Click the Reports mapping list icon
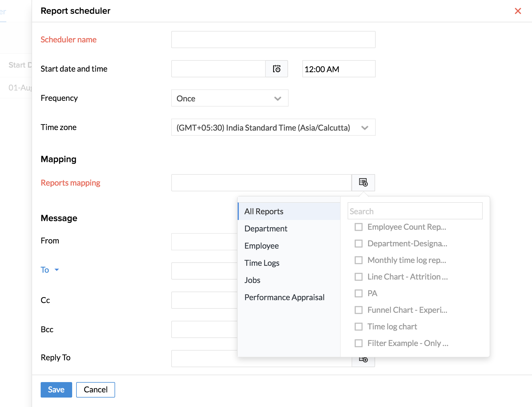Viewport: 532px width, 407px height. coord(363,182)
